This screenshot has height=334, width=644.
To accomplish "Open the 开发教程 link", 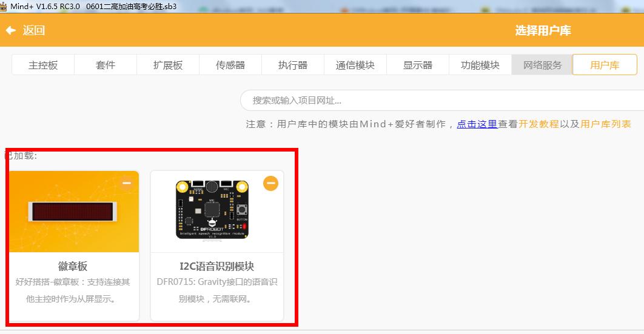I will click(538, 124).
